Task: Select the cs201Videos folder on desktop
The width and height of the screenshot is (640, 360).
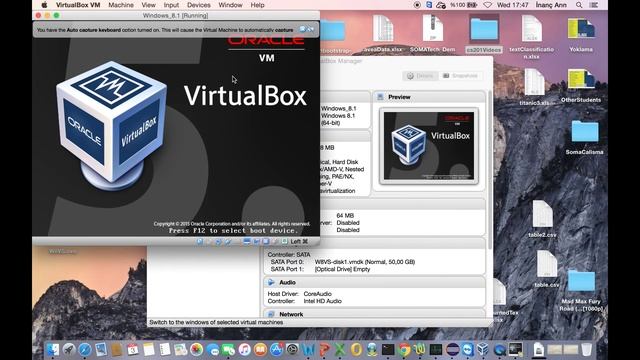Action: (x=484, y=34)
